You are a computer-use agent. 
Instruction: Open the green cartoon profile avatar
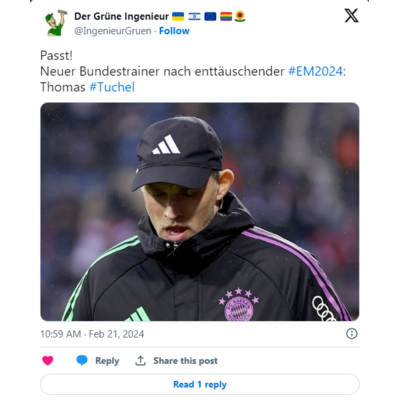point(56,23)
